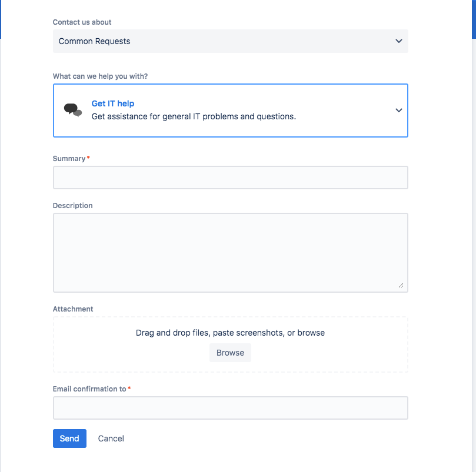Focus the Email confirmation to field
Viewport: 476px width, 472px height.
230,407
